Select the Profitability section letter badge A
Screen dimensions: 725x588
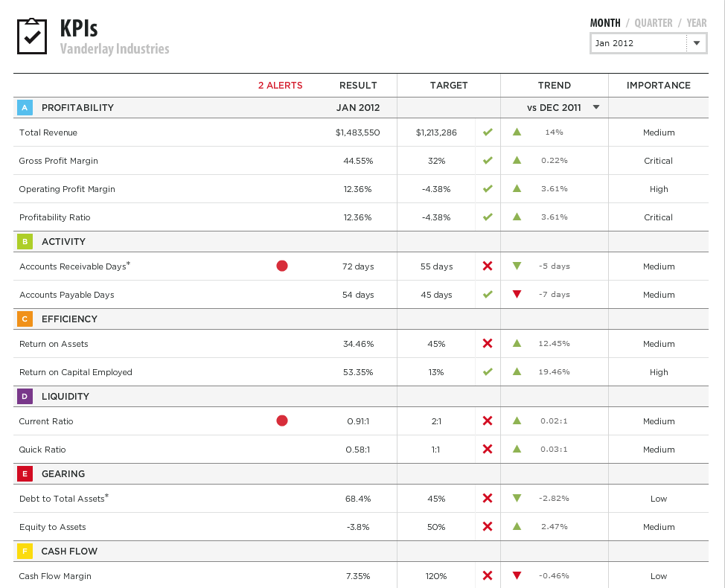coord(25,107)
